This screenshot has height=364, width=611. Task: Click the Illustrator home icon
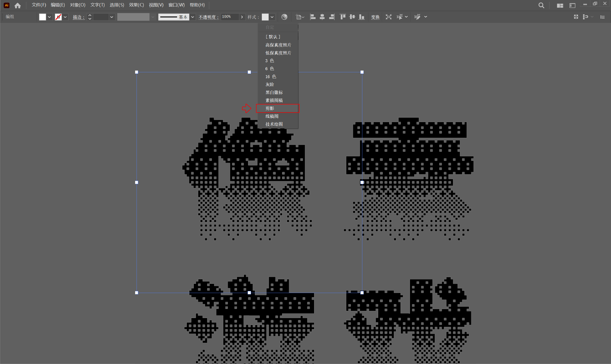(17, 5)
